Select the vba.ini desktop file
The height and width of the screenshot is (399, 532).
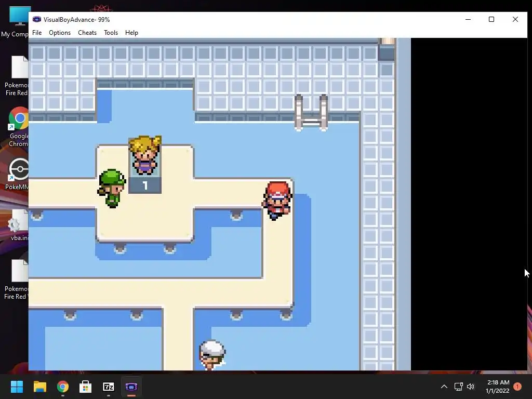pos(18,225)
